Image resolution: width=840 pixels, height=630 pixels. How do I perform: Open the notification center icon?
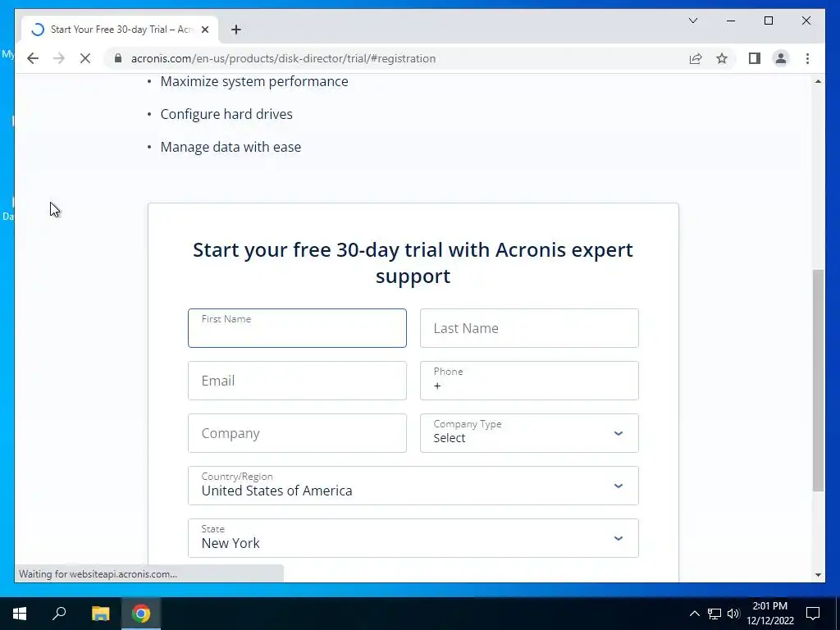tap(813, 614)
